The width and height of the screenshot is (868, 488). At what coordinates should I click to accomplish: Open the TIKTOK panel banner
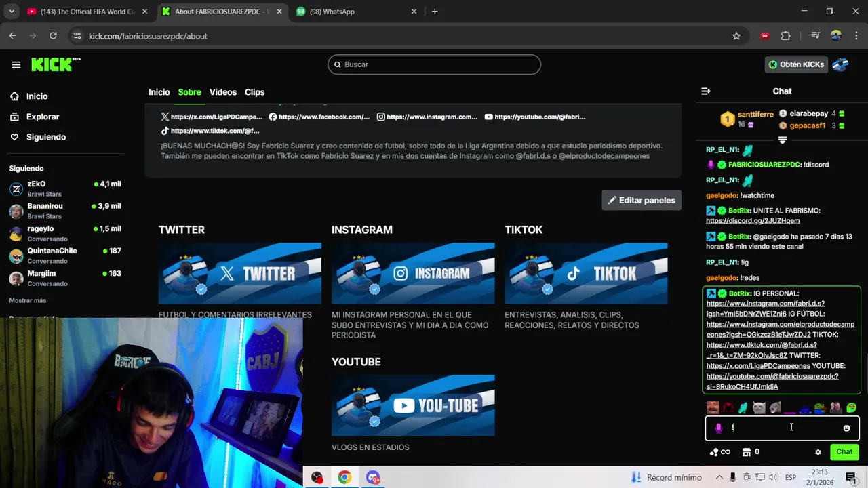[586, 273]
